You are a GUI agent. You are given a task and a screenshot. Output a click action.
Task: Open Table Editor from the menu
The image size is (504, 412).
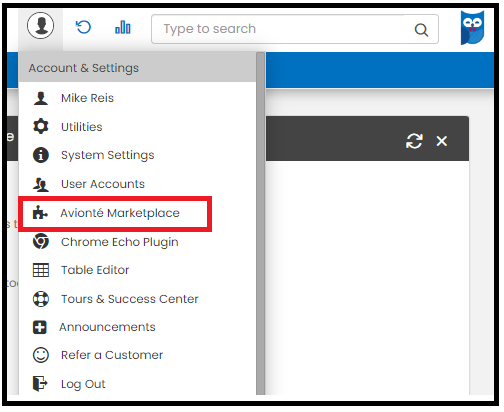click(95, 270)
